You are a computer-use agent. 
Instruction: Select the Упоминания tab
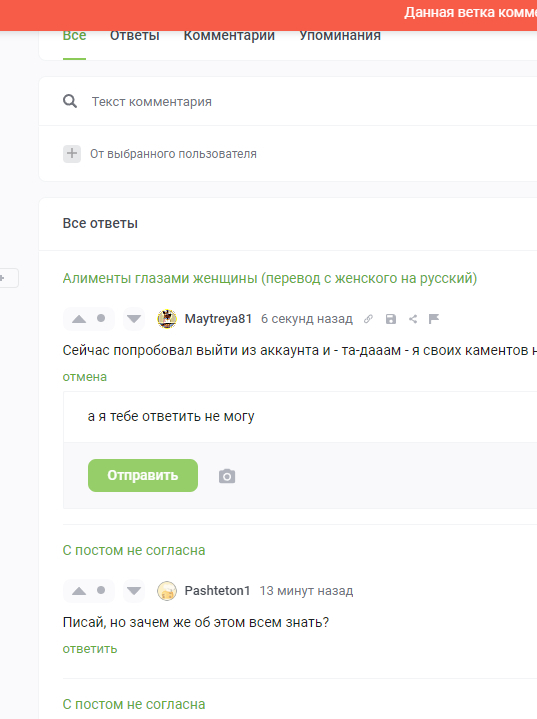click(x=340, y=36)
